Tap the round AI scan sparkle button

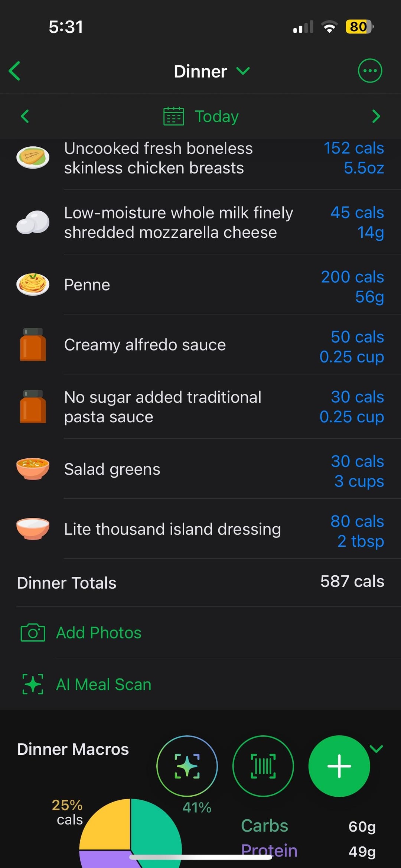click(187, 766)
